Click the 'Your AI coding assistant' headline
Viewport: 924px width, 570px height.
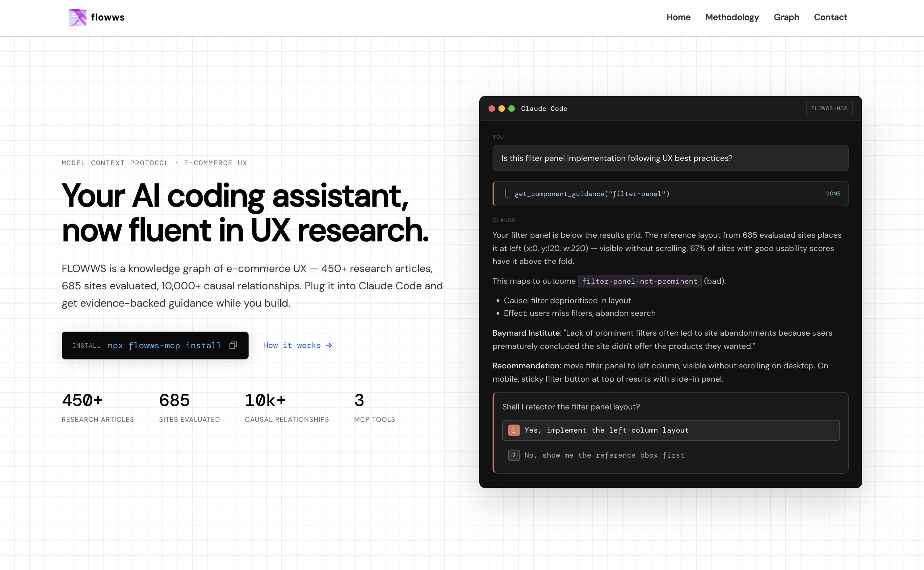(x=246, y=213)
